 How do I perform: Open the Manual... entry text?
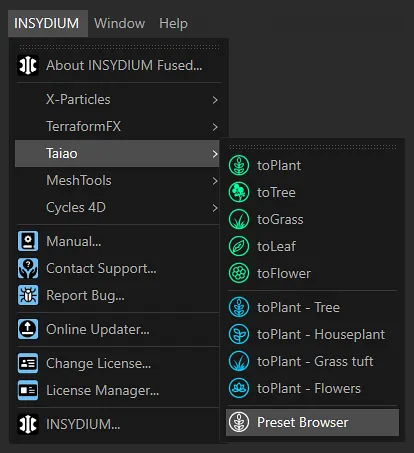tap(74, 241)
